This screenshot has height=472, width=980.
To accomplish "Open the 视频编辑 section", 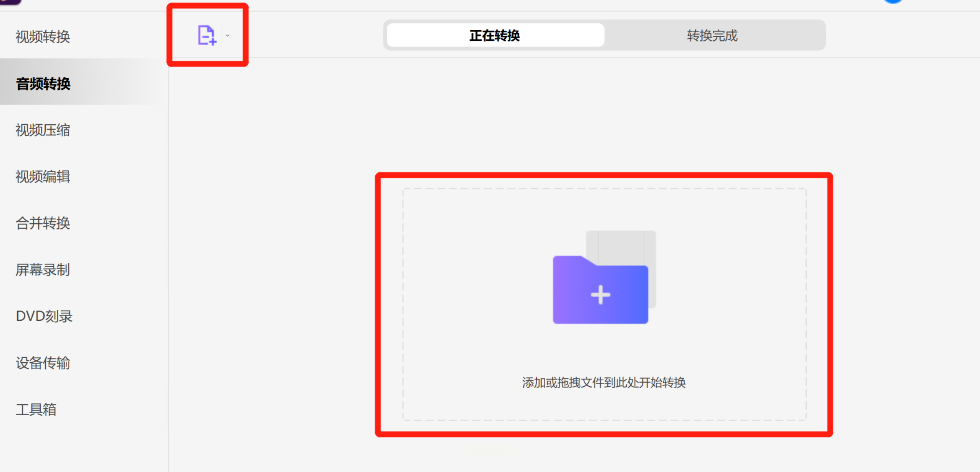I will pyautogui.click(x=43, y=177).
